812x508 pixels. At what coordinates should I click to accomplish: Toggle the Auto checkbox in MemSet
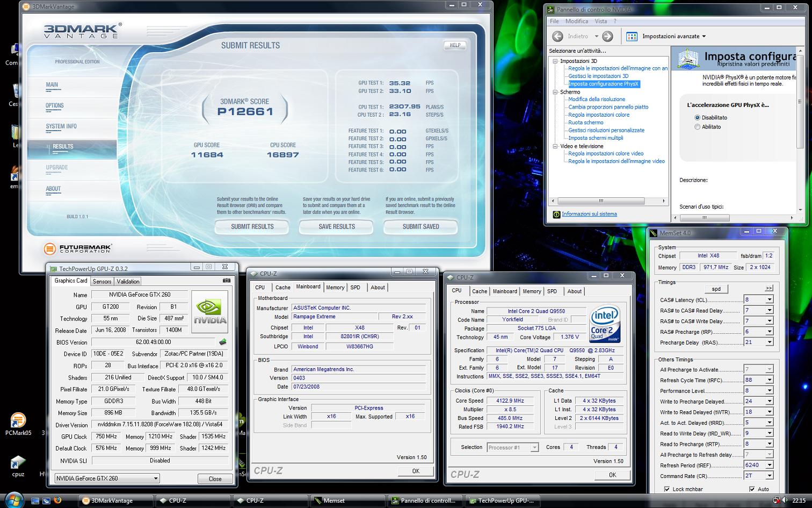(x=752, y=489)
